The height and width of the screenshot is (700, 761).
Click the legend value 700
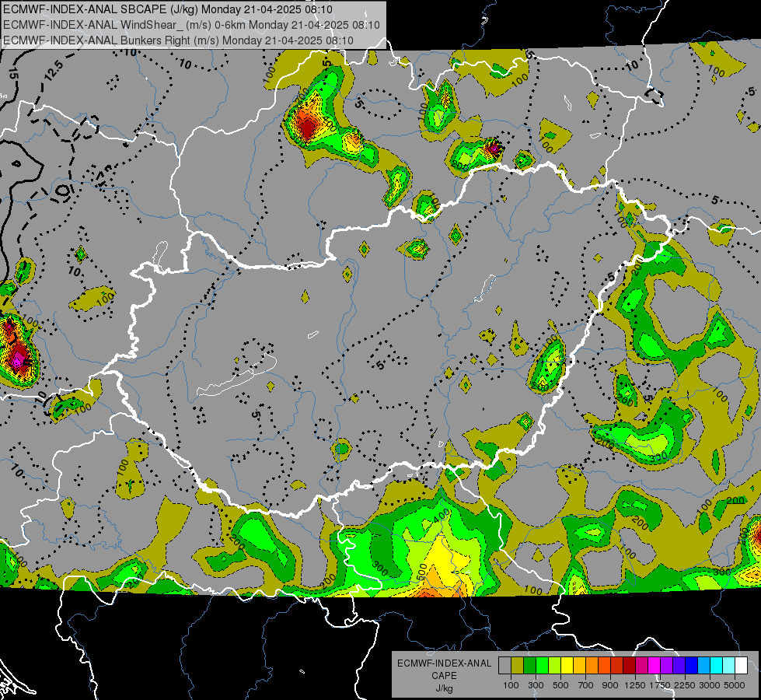click(586, 685)
